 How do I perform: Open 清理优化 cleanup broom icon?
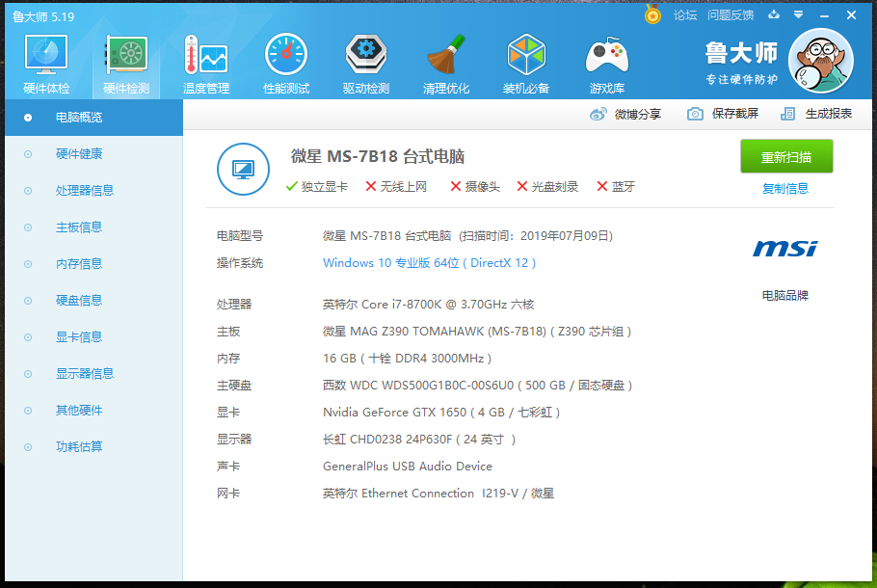(x=446, y=64)
